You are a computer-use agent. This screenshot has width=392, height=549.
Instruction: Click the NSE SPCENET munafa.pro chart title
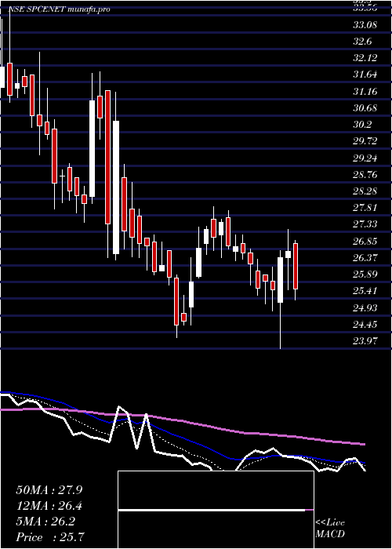coord(59,9)
